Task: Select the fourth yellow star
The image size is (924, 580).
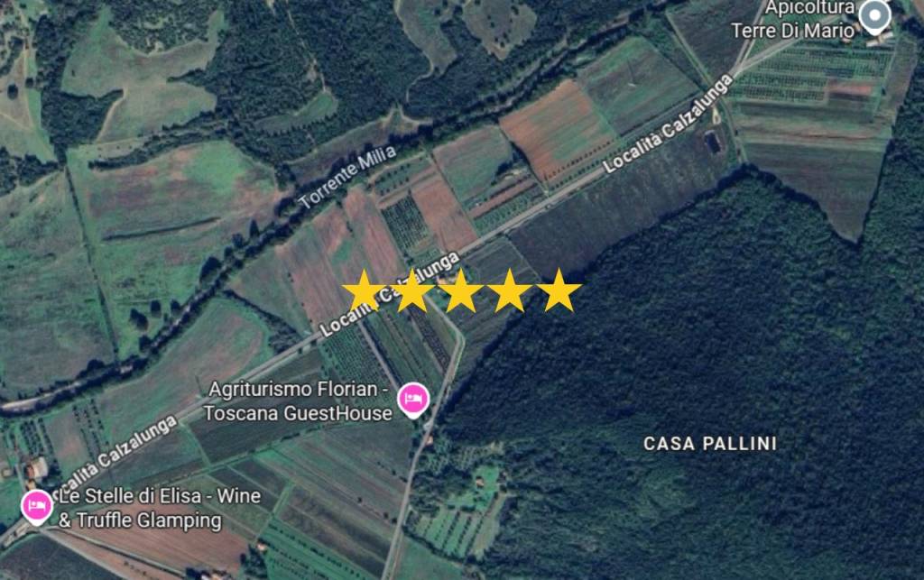Action: 509,290
